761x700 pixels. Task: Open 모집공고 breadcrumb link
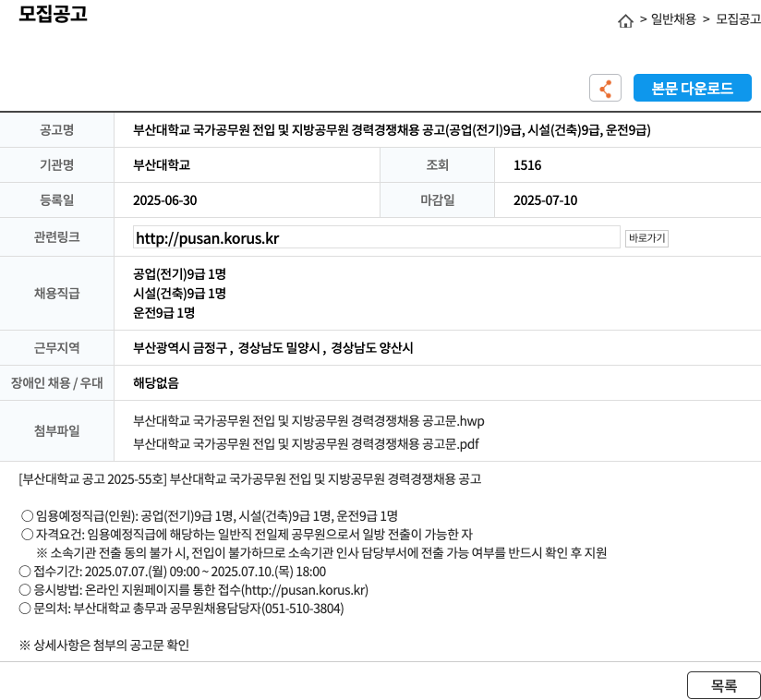pos(738,19)
